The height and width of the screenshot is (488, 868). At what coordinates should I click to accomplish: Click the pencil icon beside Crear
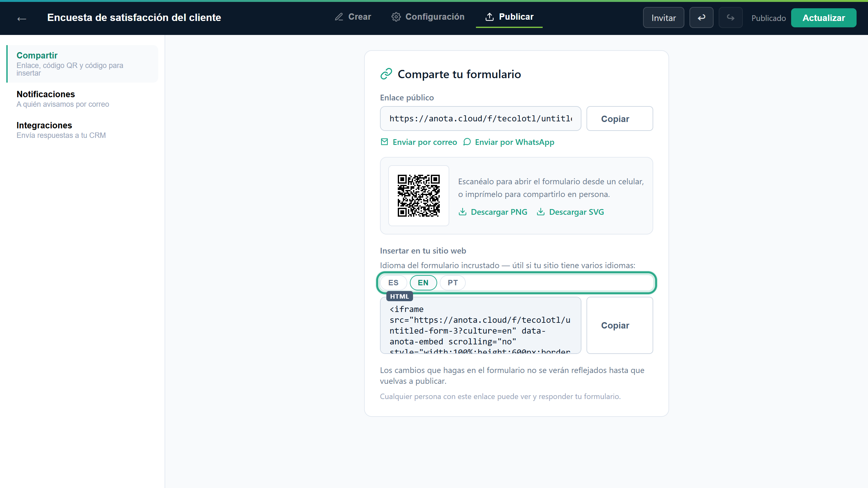(339, 17)
